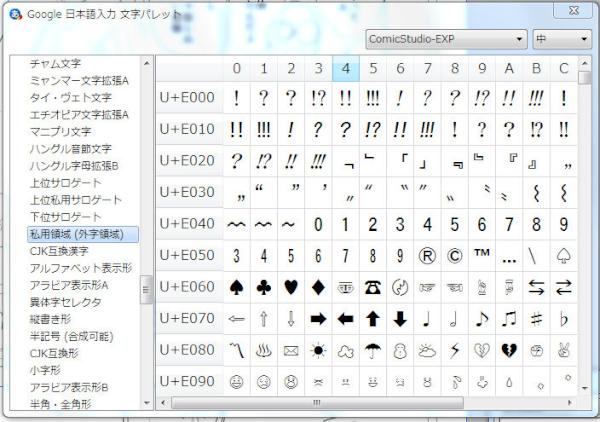Select チャム文字 in the category list

pyautogui.click(x=55, y=64)
